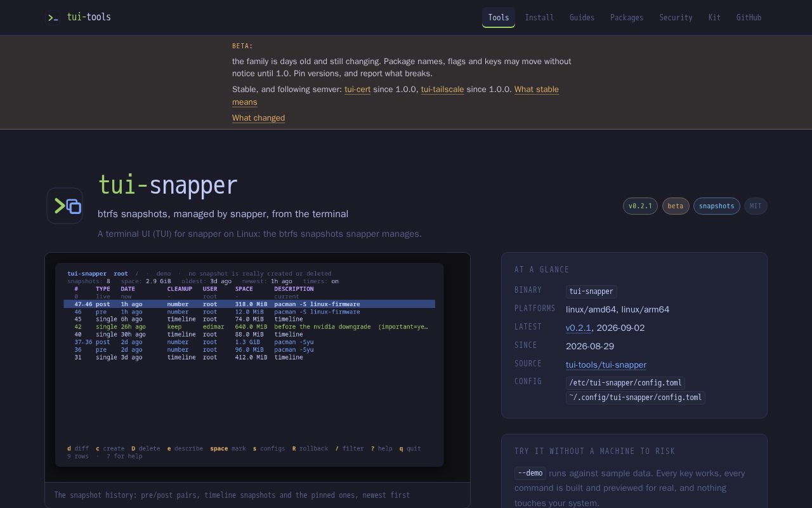The image size is (812, 508).
Task: Click the snapshots tag badge
Action: coord(717,206)
